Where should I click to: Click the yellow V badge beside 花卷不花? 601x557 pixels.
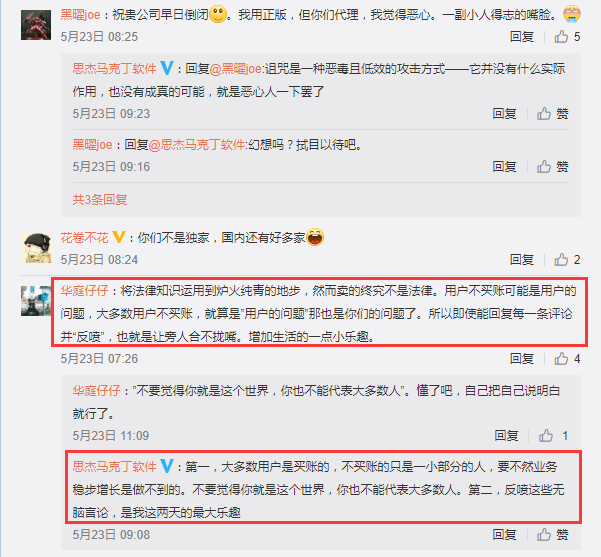(118, 237)
